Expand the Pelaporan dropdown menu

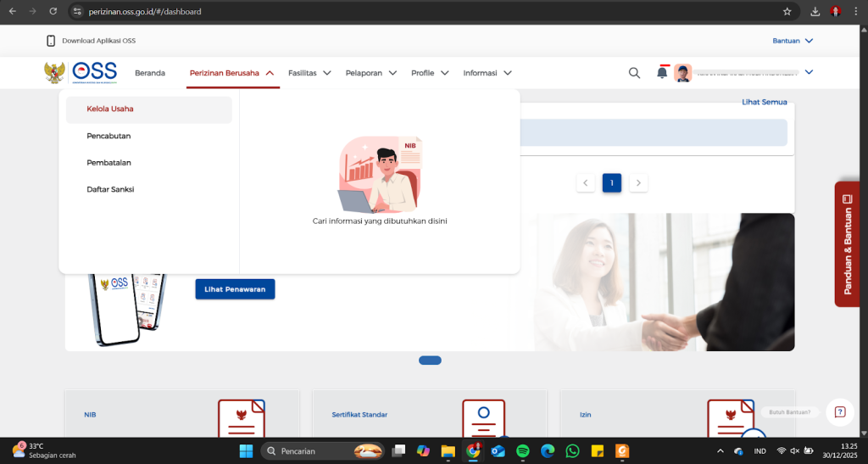[371, 73]
